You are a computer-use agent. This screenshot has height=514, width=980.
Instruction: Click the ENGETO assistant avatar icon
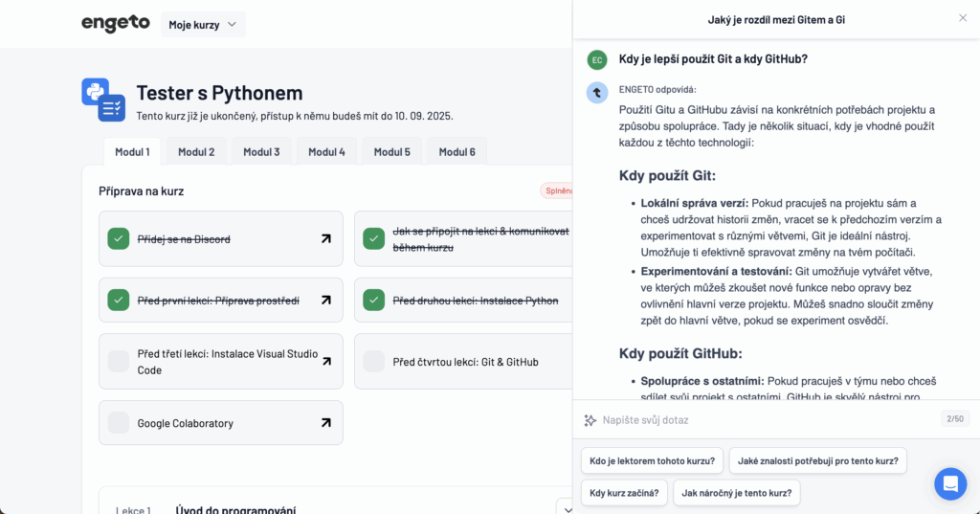click(597, 93)
